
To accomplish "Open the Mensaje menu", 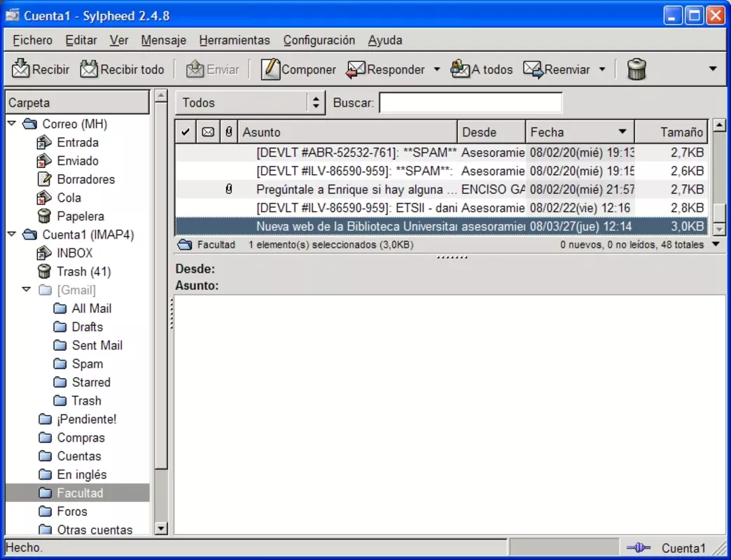I will click(164, 40).
